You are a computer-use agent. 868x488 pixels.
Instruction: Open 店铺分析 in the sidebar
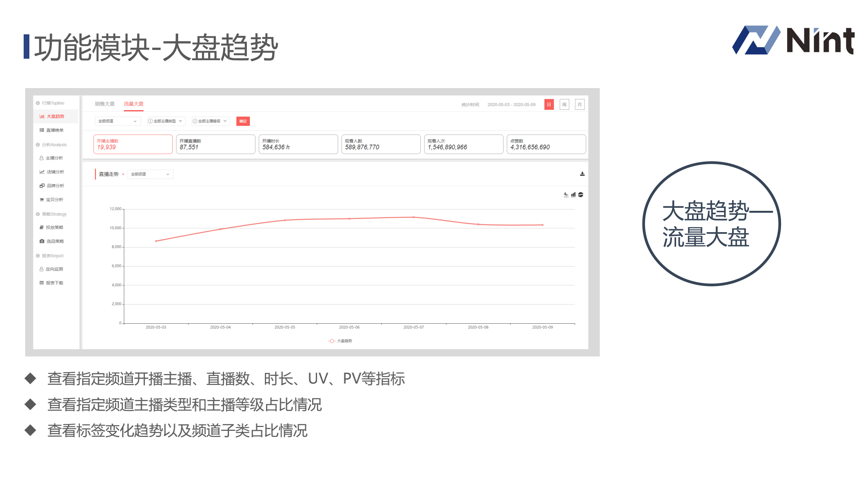point(55,172)
